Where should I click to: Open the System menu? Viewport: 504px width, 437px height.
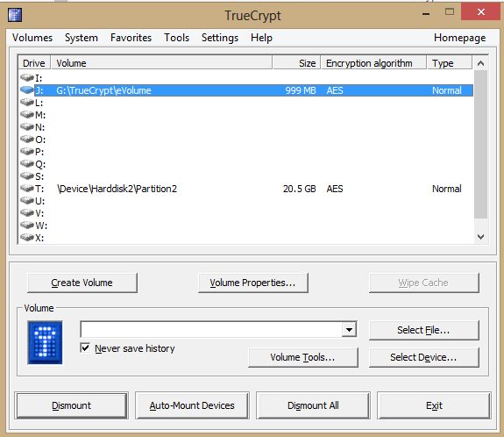(82, 38)
